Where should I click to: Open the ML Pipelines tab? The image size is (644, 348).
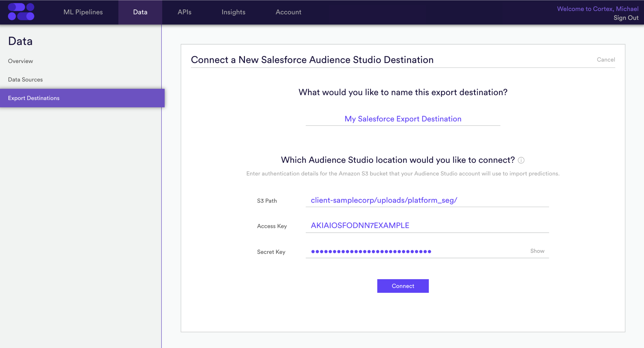[83, 12]
